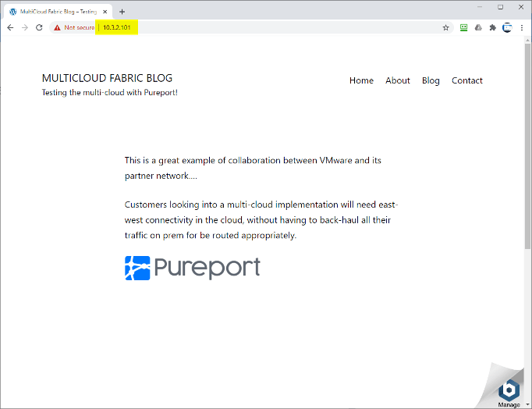Click the Chrome profile avatar icon
The width and height of the screenshot is (532, 409).
[x=507, y=27]
